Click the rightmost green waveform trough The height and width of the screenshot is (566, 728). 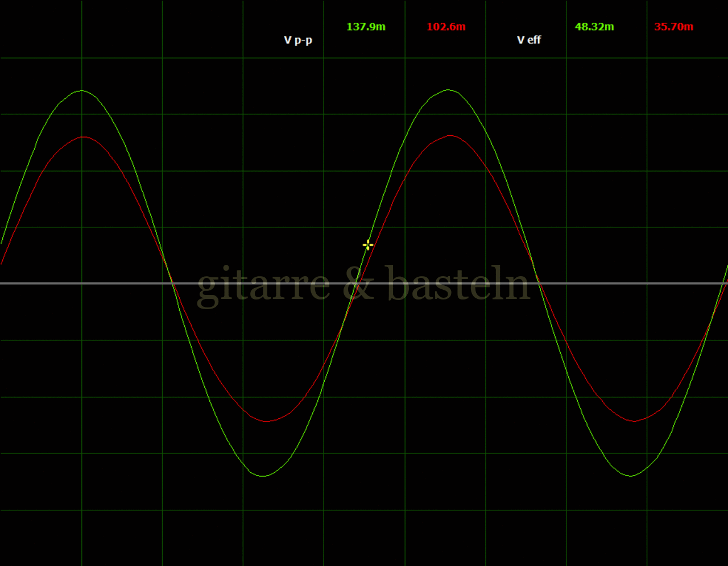(631, 476)
